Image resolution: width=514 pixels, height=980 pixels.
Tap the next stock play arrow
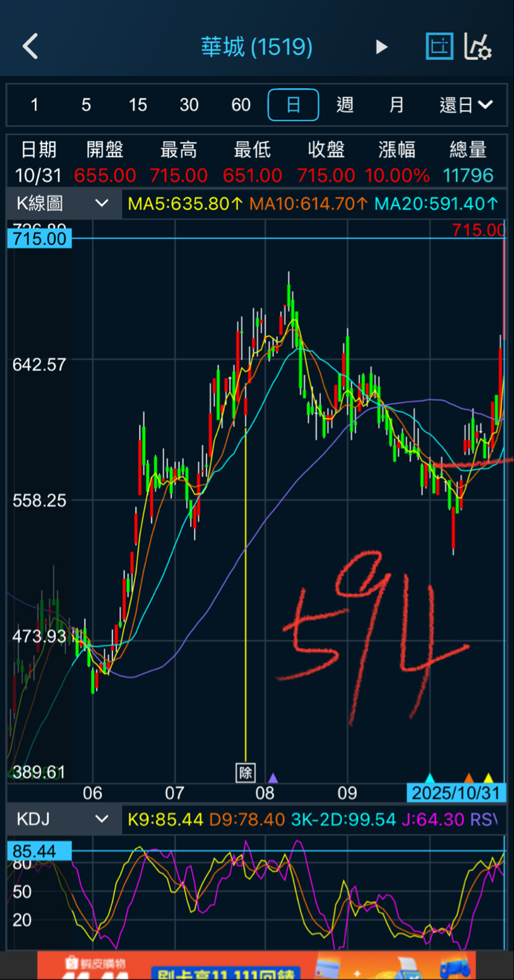[x=381, y=47]
